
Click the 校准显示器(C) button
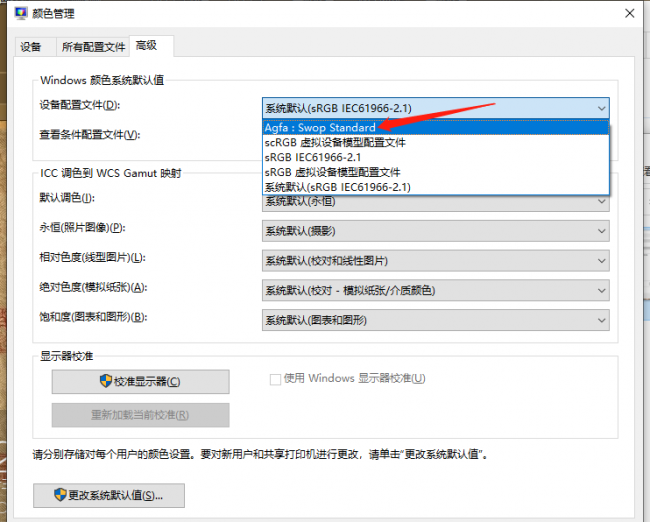point(141,381)
